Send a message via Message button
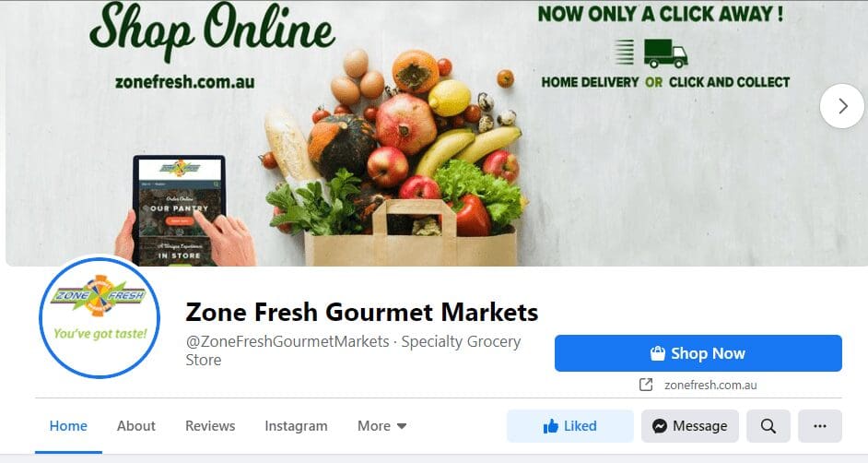The image size is (868, 463). click(x=690, y=426)
